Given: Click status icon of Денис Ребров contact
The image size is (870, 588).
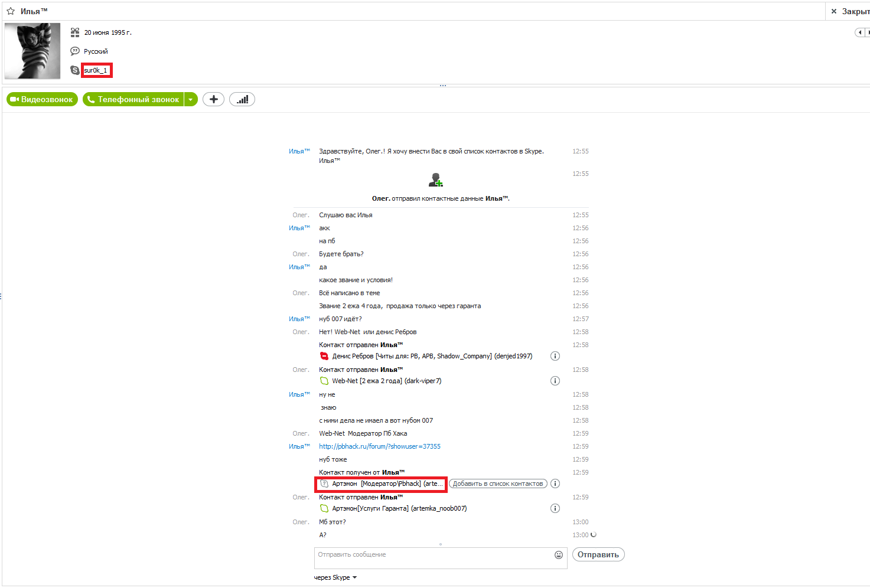Looking at the screenshot, I should click(324, 356).
